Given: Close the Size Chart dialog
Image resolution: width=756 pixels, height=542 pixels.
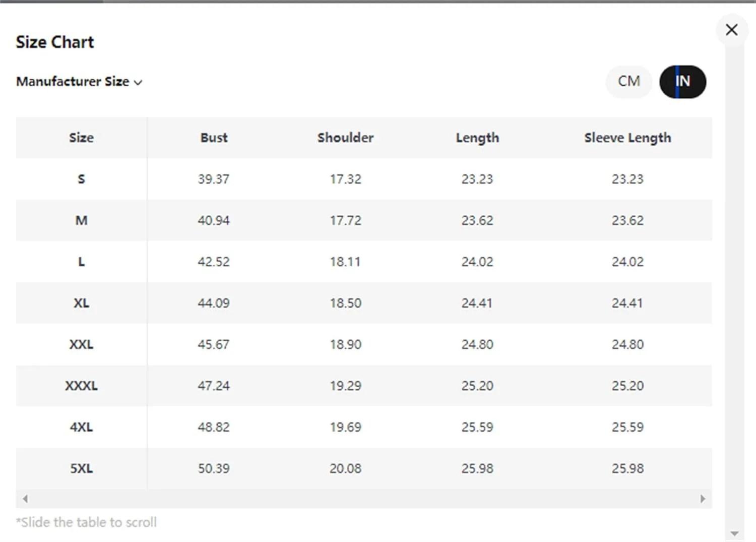Looking at the screenshot, I should click(x=731, y=30).
